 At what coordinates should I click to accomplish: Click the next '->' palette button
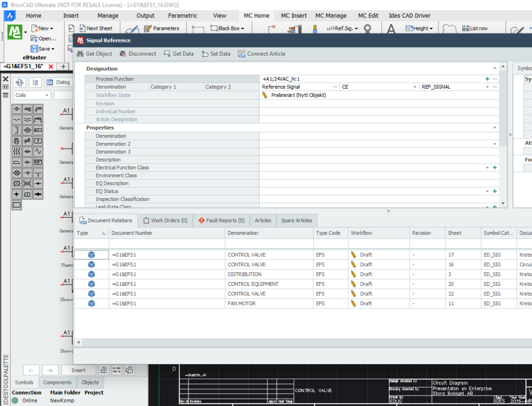point(50,370)
